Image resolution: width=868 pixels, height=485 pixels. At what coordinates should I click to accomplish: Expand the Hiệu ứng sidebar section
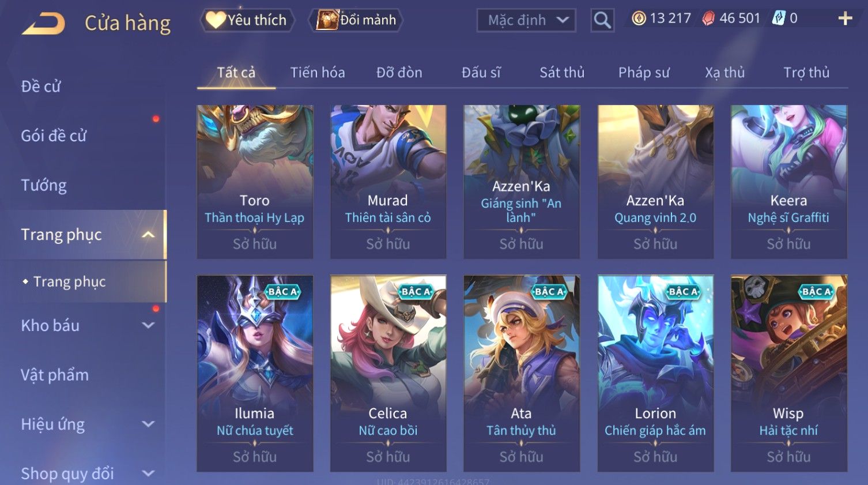pyautogui.click(x=148, y=424)
